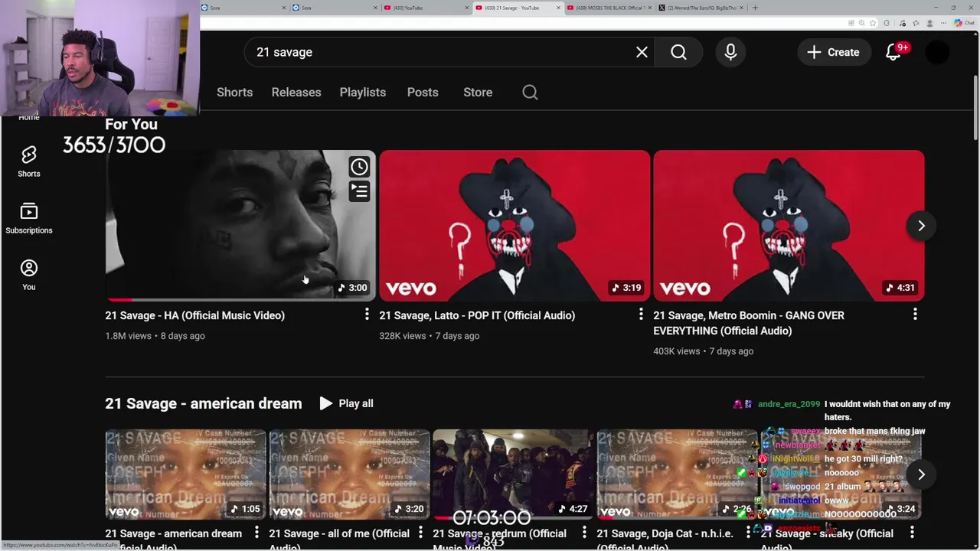Open a new browser tab with plus
980x551 pixels.
[x=755, y=8]
